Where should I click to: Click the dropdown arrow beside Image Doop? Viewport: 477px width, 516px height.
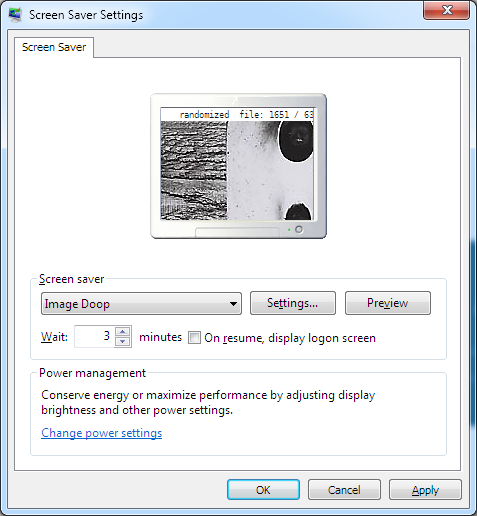[x=233, y=304]
